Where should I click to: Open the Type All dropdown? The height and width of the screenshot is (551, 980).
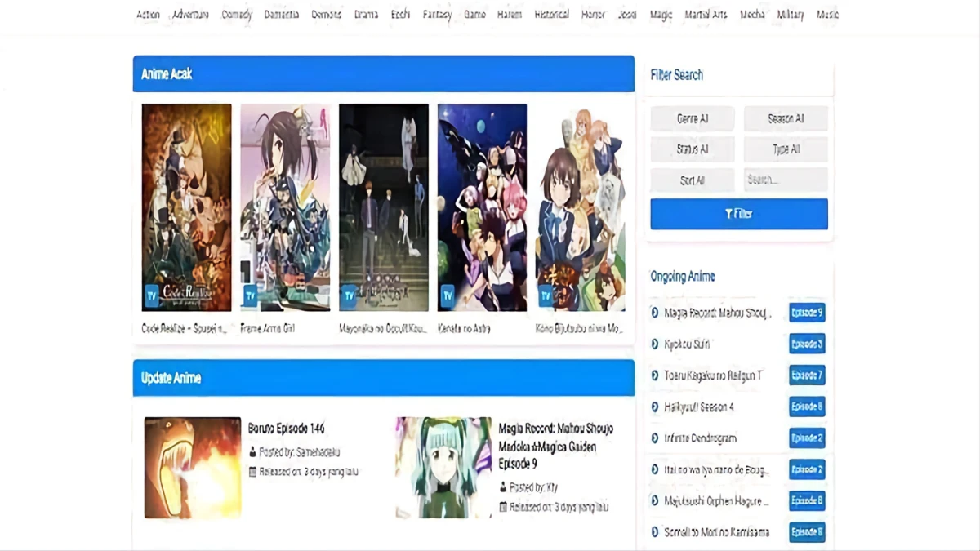786,149
